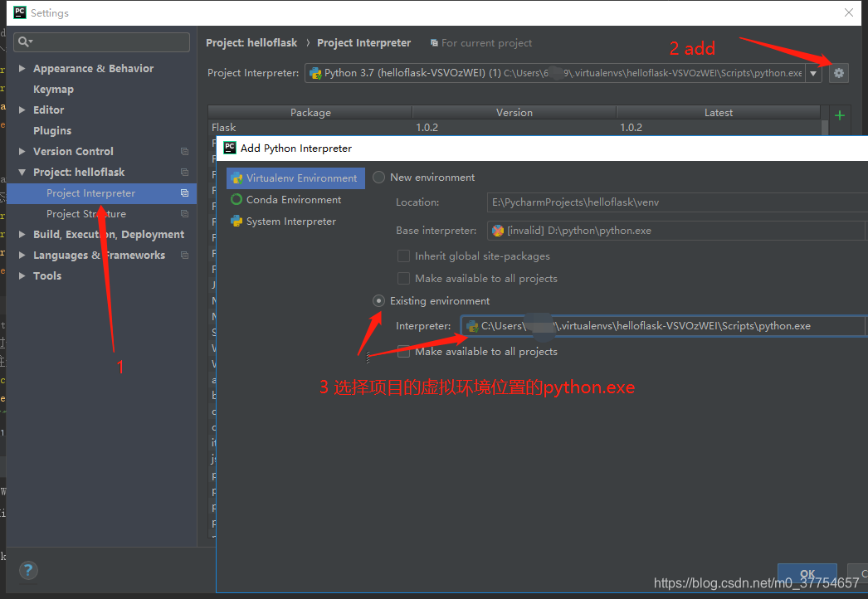Select the New environment radio button
This screenshot has width=868, height=599.
(x=378, y=178)
